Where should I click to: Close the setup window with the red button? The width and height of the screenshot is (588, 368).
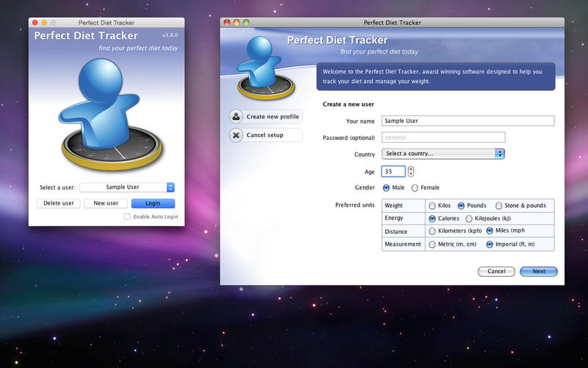click(x=227, y=22)
